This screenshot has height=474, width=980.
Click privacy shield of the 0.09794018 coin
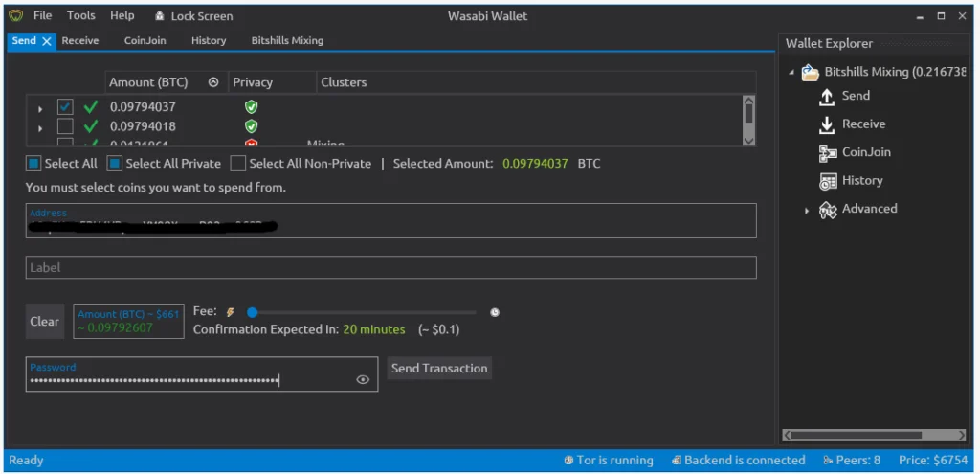251,127
